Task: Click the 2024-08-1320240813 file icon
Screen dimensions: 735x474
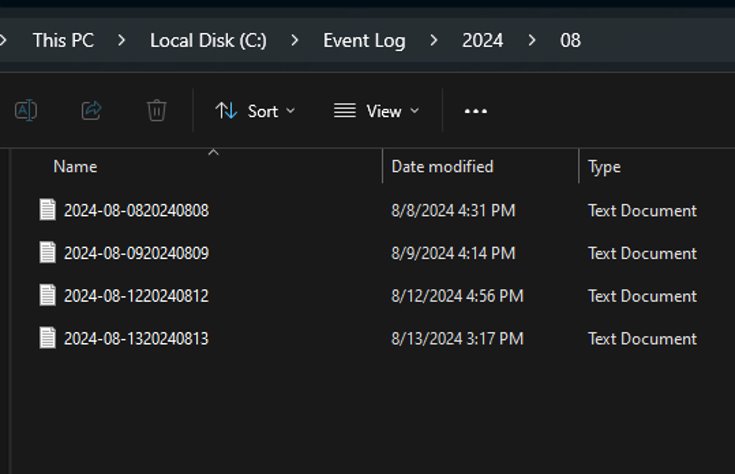Action: pyautogui.click(x=47, y=339)
